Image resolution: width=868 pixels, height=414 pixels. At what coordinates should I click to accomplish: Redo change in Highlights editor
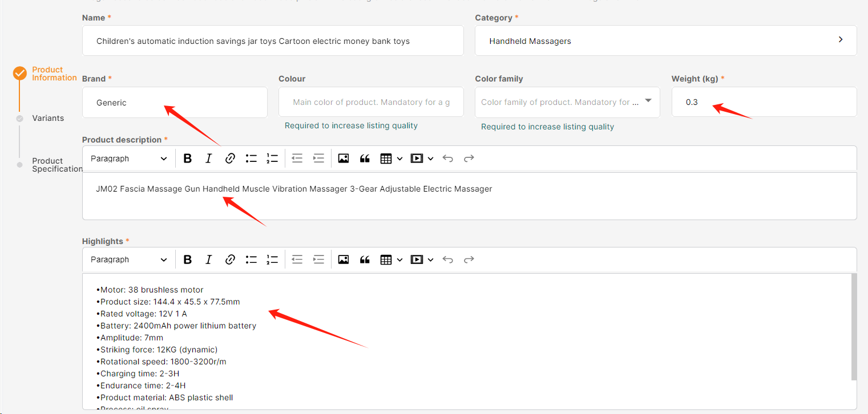point(469,259)
